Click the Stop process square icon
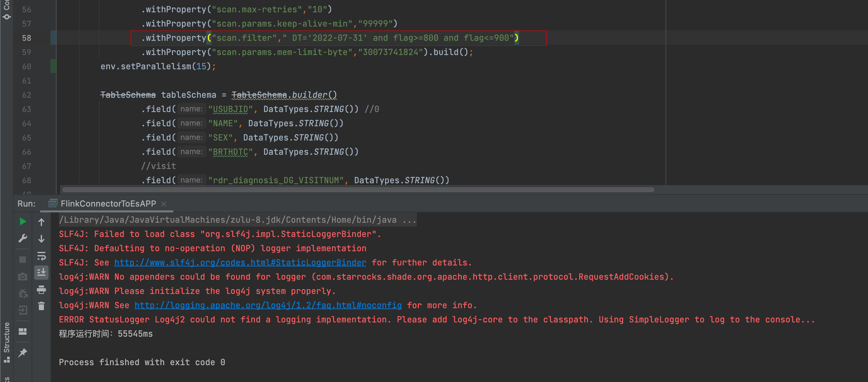The width and height of the screenshot is (868, 382). tap(23, 259)
